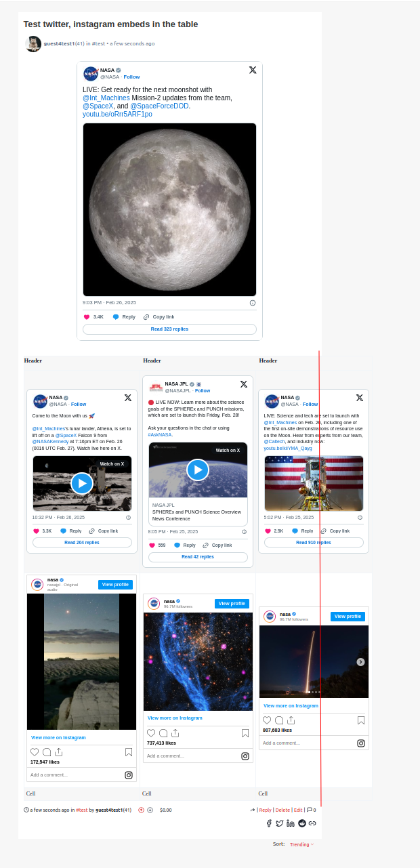The height and width of the screenshot is (868, 420).
Task: Play the NASA JPL video with Earth view
Action: tap(198, 470)
